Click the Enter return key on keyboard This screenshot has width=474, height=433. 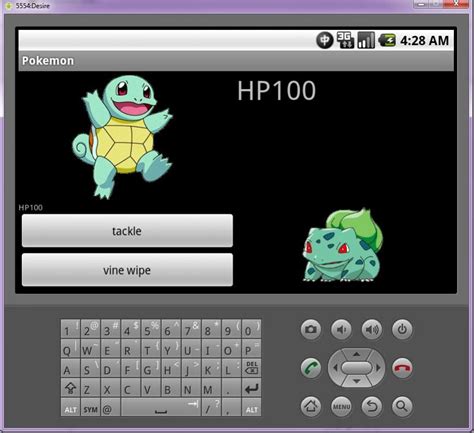[251, 388]
